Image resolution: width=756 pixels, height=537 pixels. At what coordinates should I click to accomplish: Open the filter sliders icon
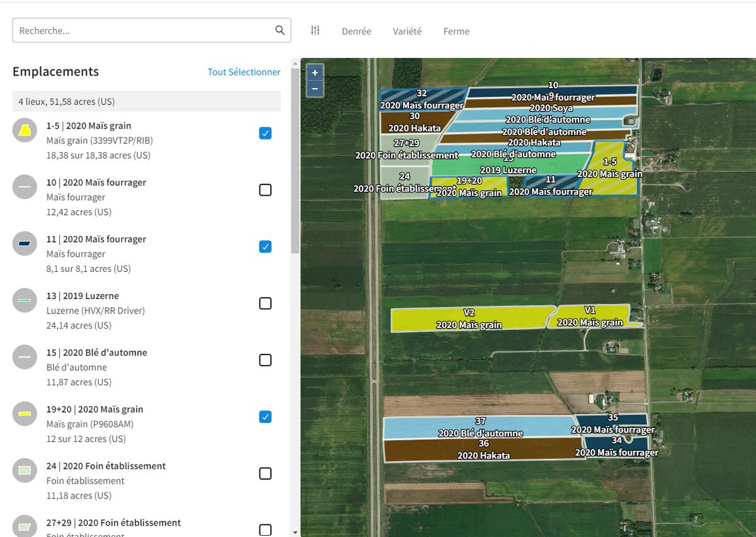pyautogui.click(x=316, y=30)
